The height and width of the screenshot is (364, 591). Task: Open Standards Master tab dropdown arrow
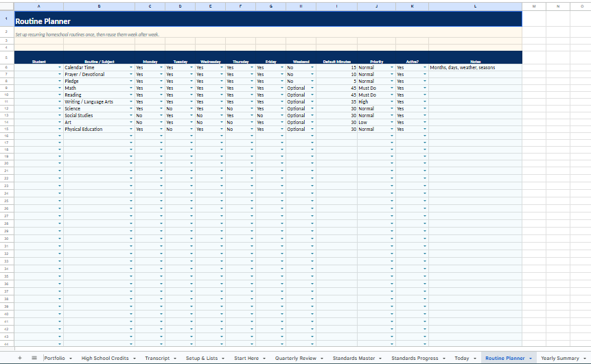point(380,359)
